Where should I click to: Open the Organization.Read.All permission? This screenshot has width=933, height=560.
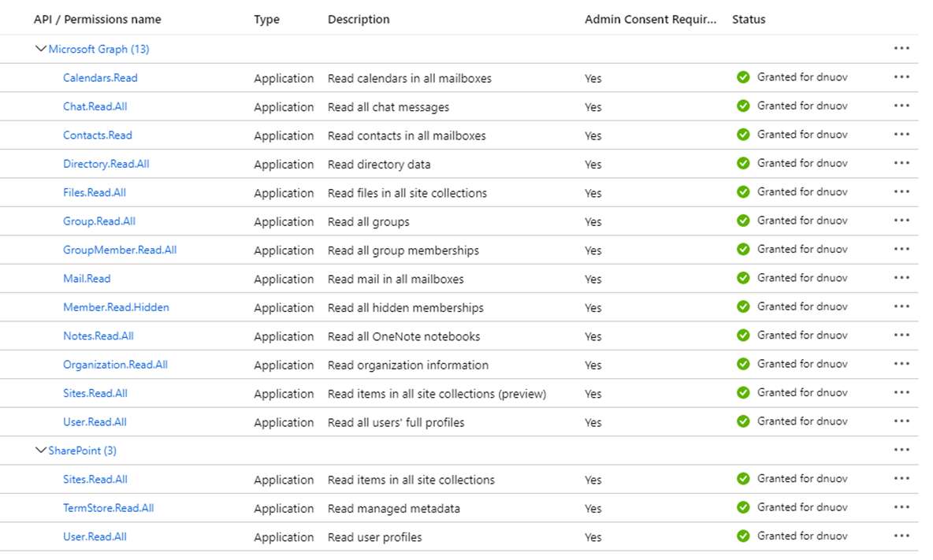[x=115, y=365]
